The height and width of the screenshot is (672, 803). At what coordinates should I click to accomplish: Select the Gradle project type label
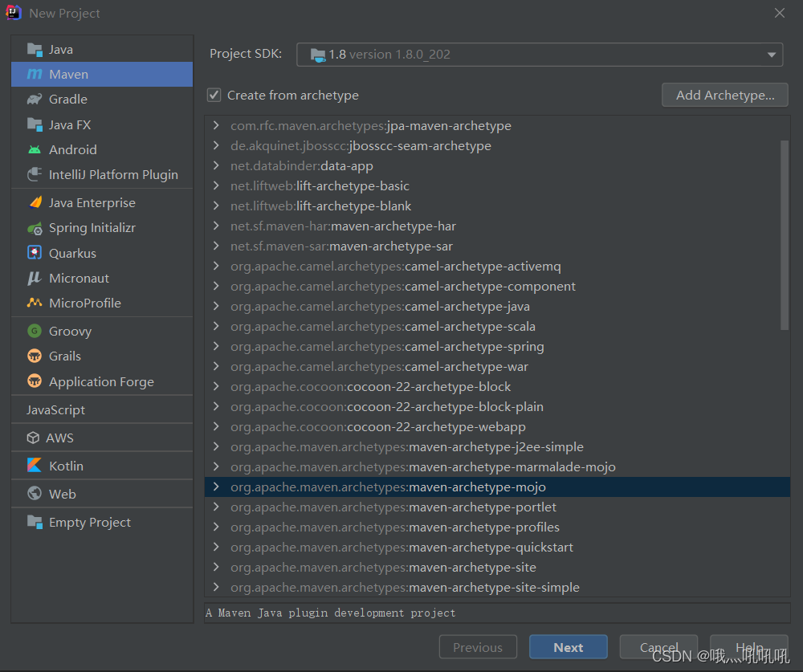(x=68, y=100)
